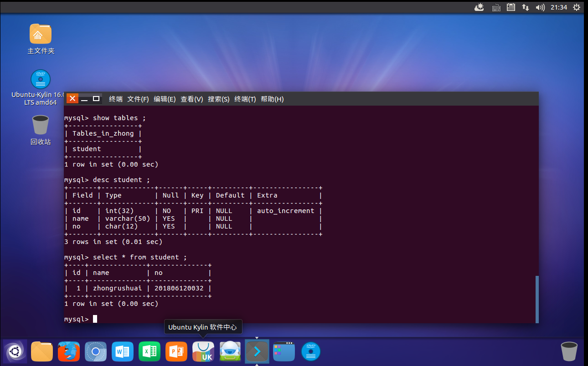
Task: Open the colored-tiles window icon in dock
Action: pos(284,351)
